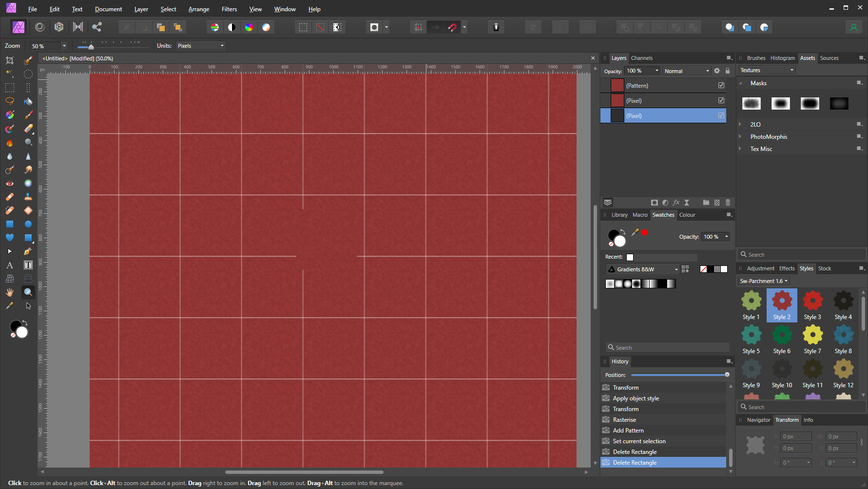Uncheck the middle Pixel layer visibility
Viewport: 868px width, 489px height.
[721, 100]
